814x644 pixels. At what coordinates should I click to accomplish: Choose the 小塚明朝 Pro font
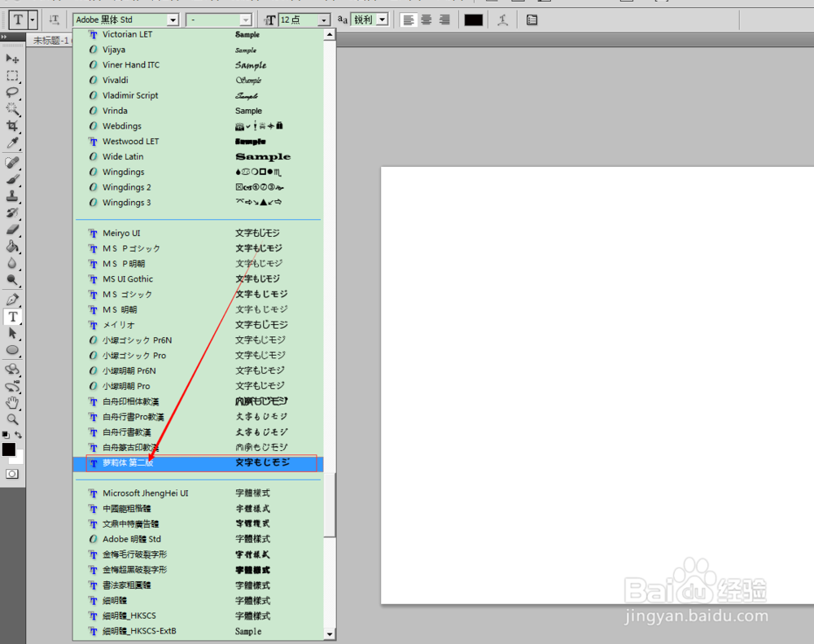click(199, 387)
